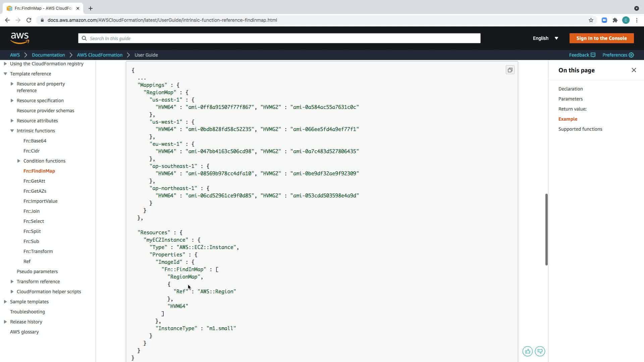This screenshot has height=362, width=644.
Task: Open Fn::GetAtt page in sidebar
Action: (34, 181)
